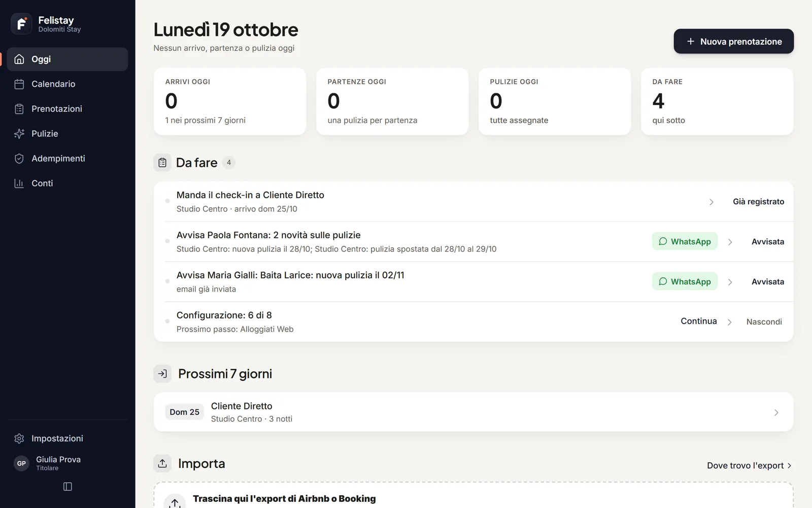Open the Cliente Diretto booking chevron

[776, 412]
